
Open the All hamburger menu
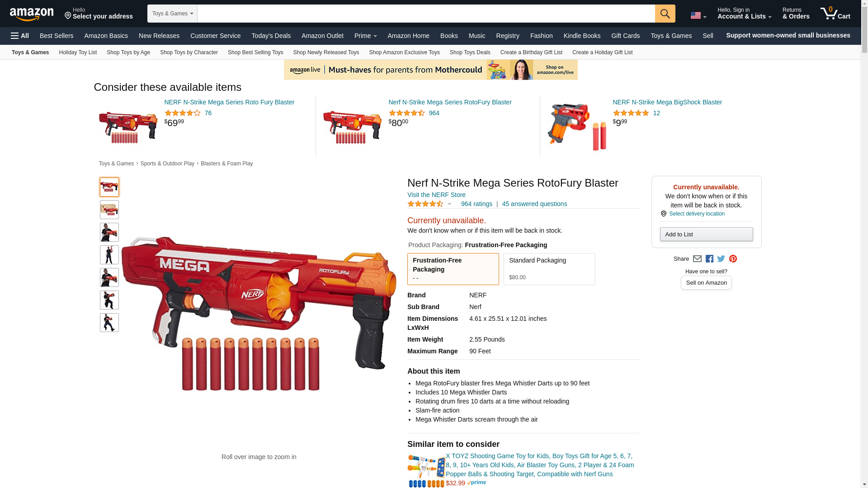point(20,36)
